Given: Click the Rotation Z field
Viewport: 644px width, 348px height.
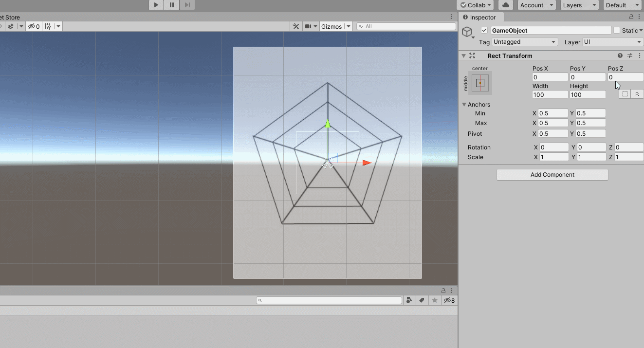Looking at the screenshot, I should pos(629,147).
